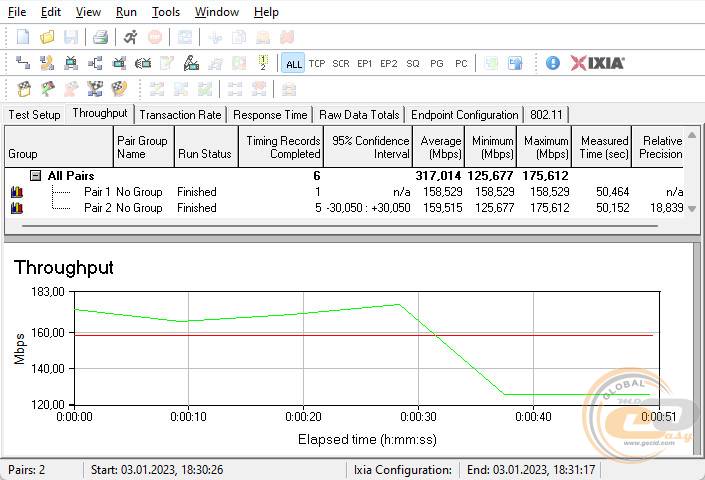The width and height of the screenshot is (705, 480).
Task: Click the blue info circle icon
Action: pos(553,63)
